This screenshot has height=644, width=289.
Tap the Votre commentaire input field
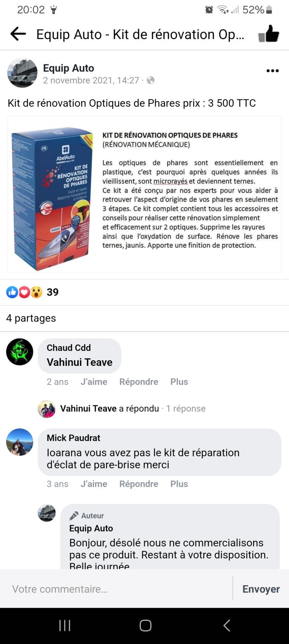117,589
